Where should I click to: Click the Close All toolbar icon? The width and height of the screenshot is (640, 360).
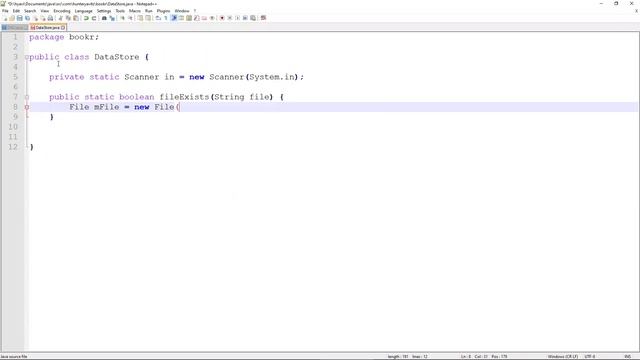point(43,18)
